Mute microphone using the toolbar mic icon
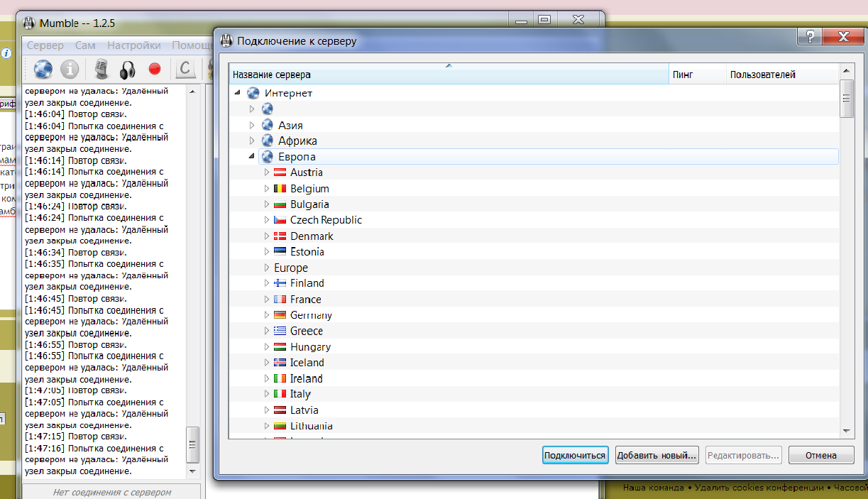The height and width of the screenshot is (499, 868). tap(101, 70)
